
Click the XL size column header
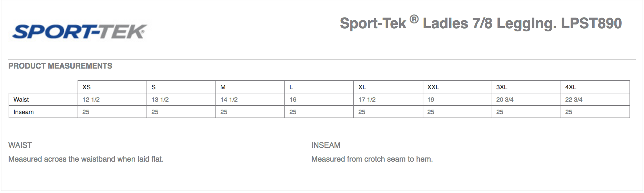point(362,87)
